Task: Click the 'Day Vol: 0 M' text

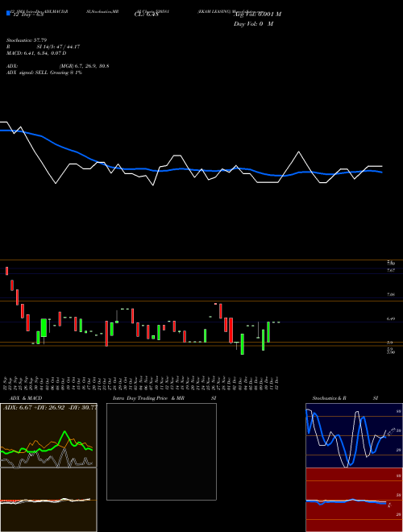Action: [x=253, y=24]
